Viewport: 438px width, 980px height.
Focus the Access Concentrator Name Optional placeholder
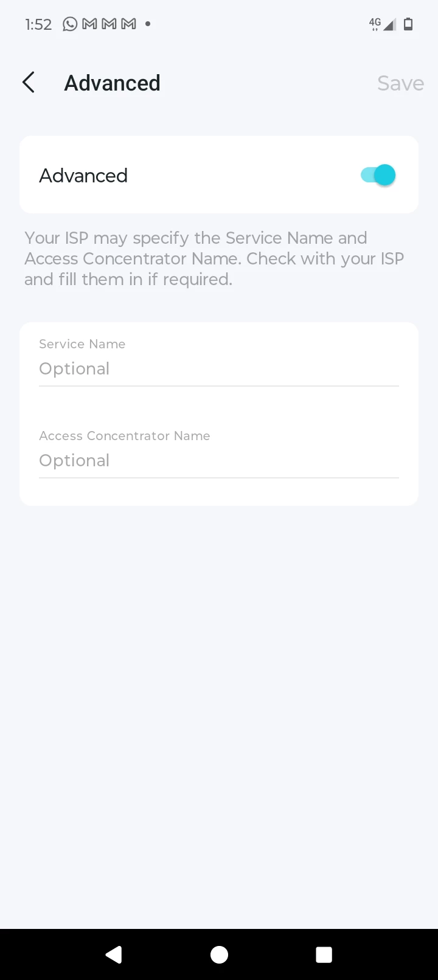tap(218, 460)
